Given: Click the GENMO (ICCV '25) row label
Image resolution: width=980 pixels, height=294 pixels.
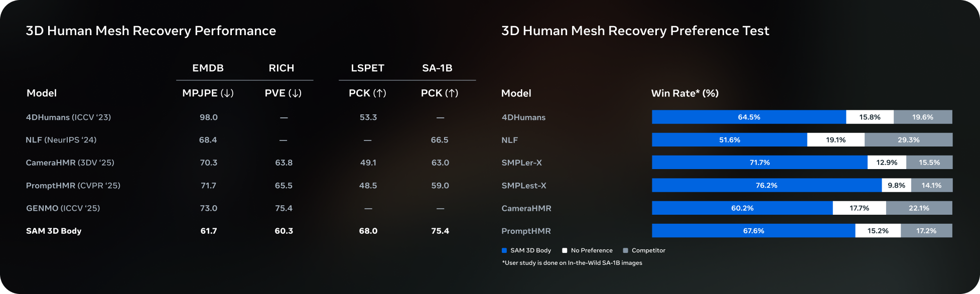Looking at the screenshot, I should pos(63,208).
